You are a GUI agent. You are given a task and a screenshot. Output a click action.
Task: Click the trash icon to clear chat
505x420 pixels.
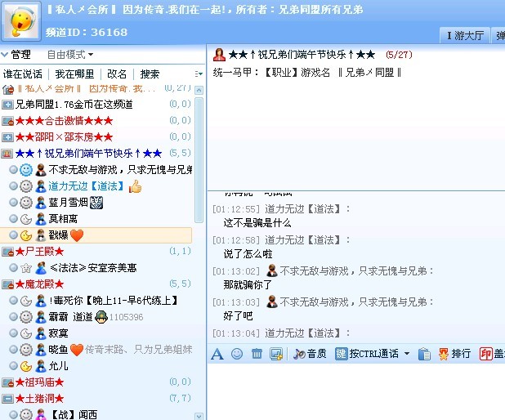coord(257,354)
